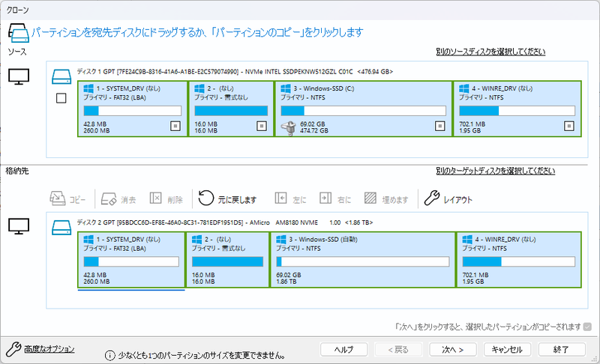The height and width of the screenshot is (364, 600).
Task: Click the advanced options wrench icon
Action: (x=13, y=349)
